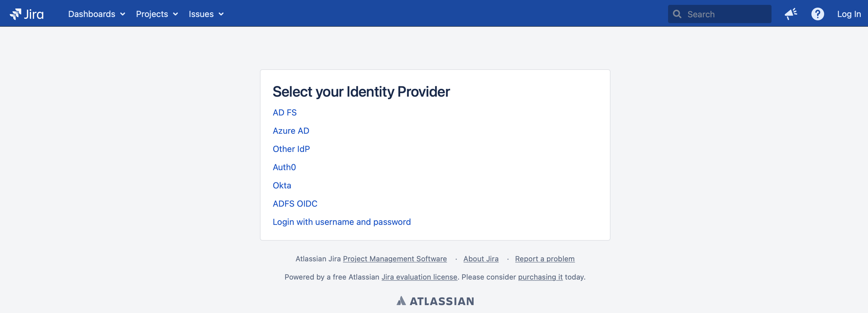The height and width of the screenshot is (313, 868).
Task: Click Login with username and password
Action: [x=342, y=222]
